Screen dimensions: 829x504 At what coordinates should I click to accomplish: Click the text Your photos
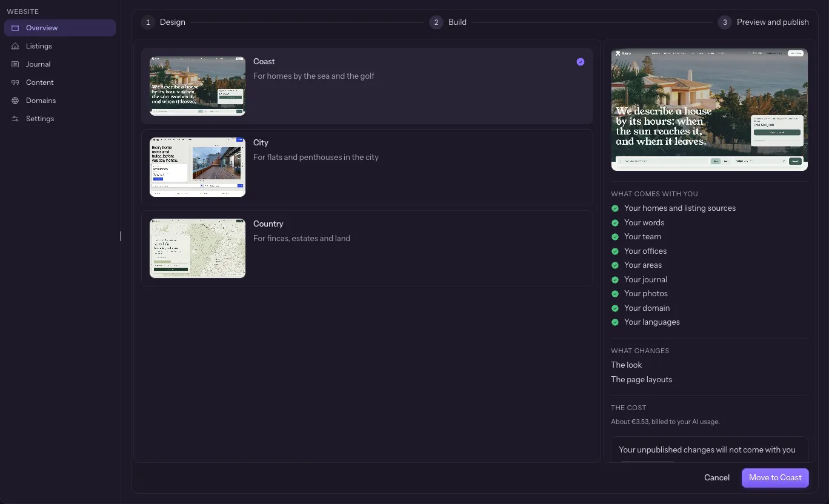646,294
